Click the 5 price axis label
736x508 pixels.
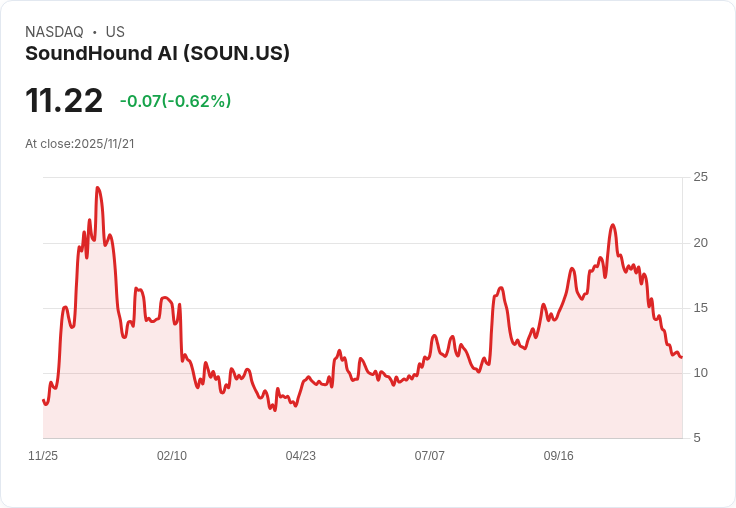(x=697, y=438)
